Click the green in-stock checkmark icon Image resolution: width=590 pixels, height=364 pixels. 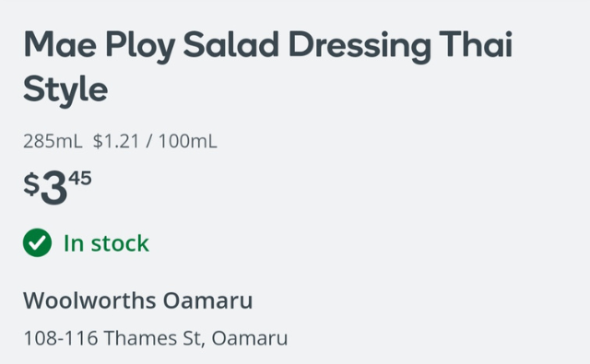pos(37,243)
